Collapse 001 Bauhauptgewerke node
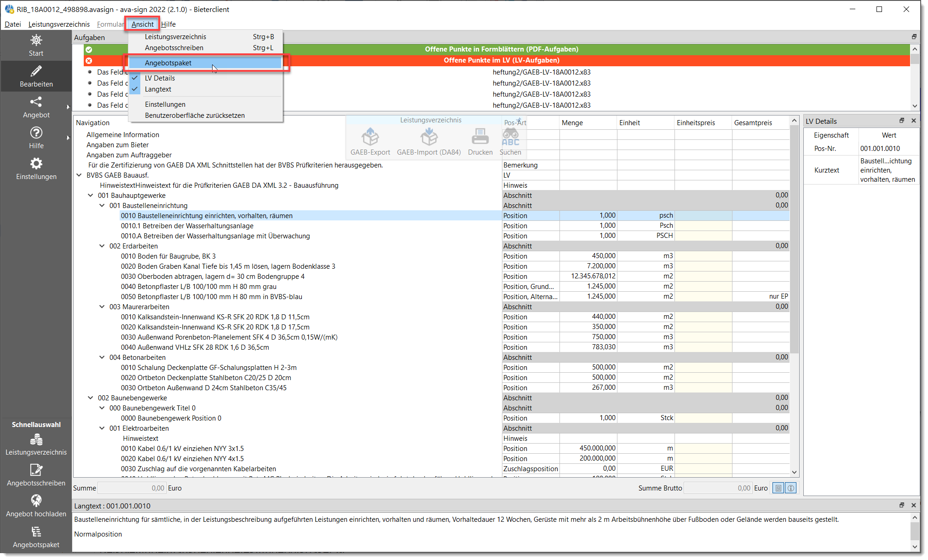928x560 pixels. [x=91, y=195]
